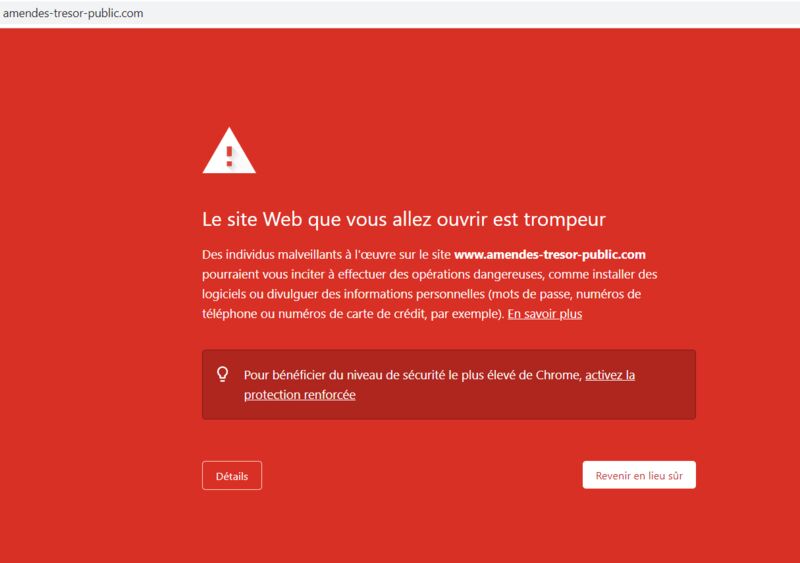Click empty area of the address bar

coord(459,14)
